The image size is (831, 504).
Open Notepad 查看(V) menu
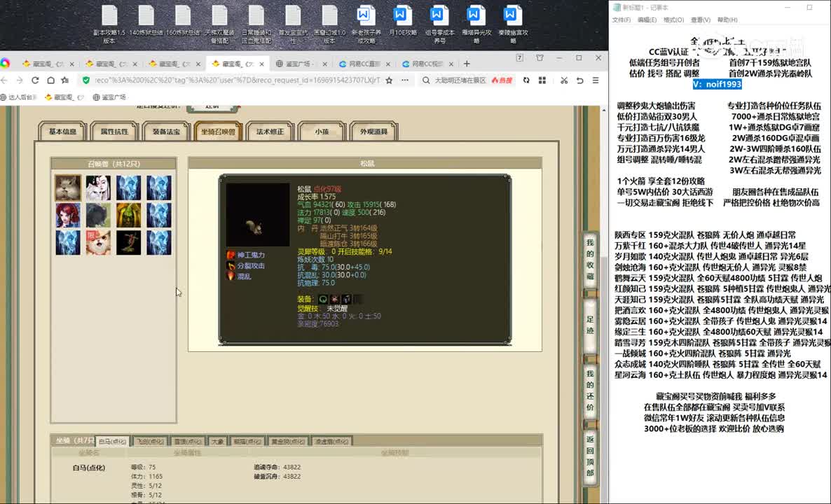pyautogui.click(x=700, y=20)
